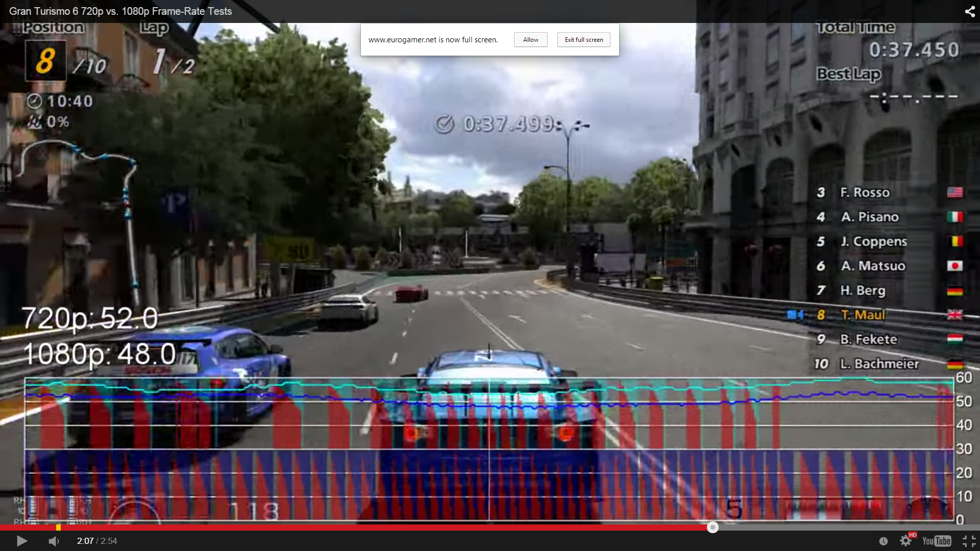The width and height of the screenshot is (980, 551).
Task: Click the red HD badge on gear
Action: point(913,535)
